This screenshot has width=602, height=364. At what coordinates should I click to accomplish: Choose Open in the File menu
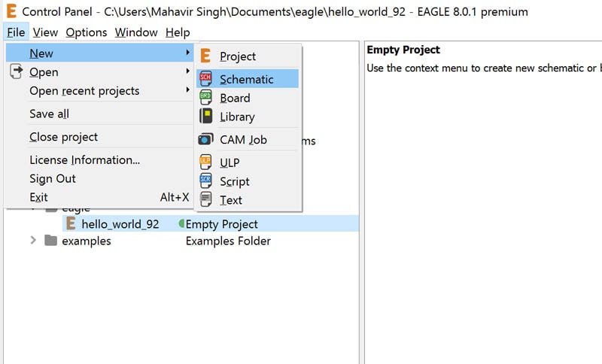click(x=100, y=71)
